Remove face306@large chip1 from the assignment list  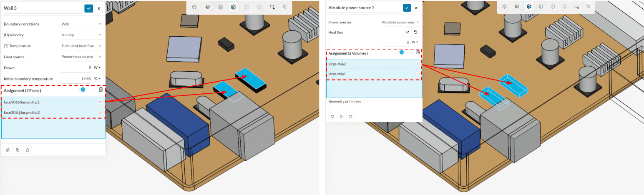coord(100,102)
